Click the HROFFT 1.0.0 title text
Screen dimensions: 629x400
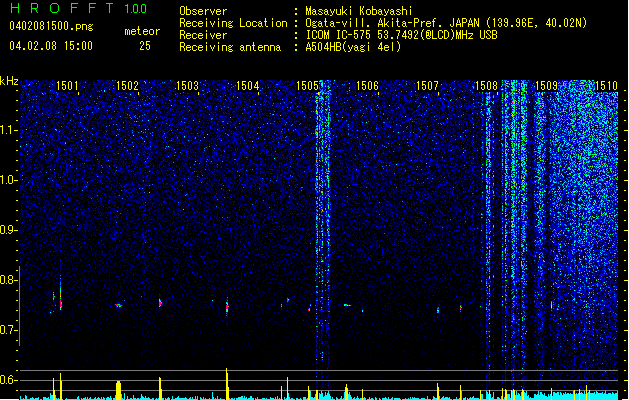point(79,8)
